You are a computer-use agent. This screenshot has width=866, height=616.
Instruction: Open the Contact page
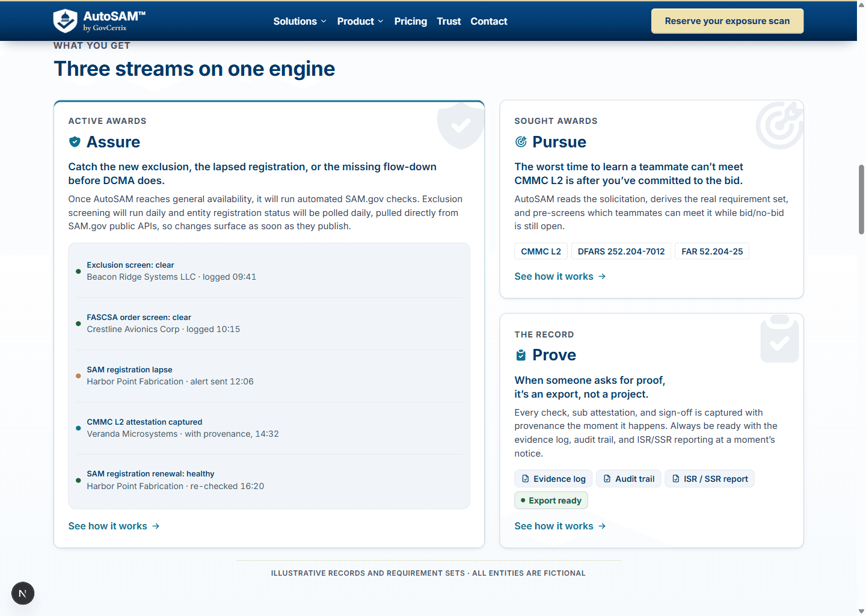click(x=489, y=21)
